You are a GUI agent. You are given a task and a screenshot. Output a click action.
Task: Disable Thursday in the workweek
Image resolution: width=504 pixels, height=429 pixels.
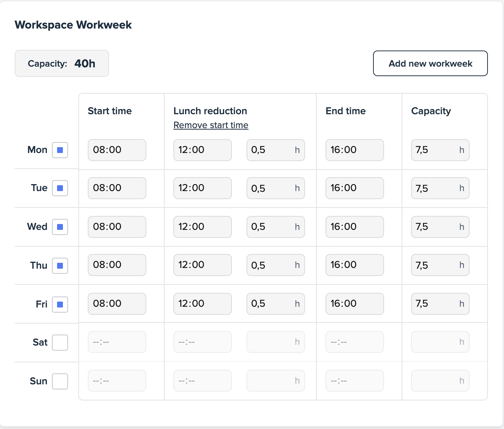coord(60,266)
